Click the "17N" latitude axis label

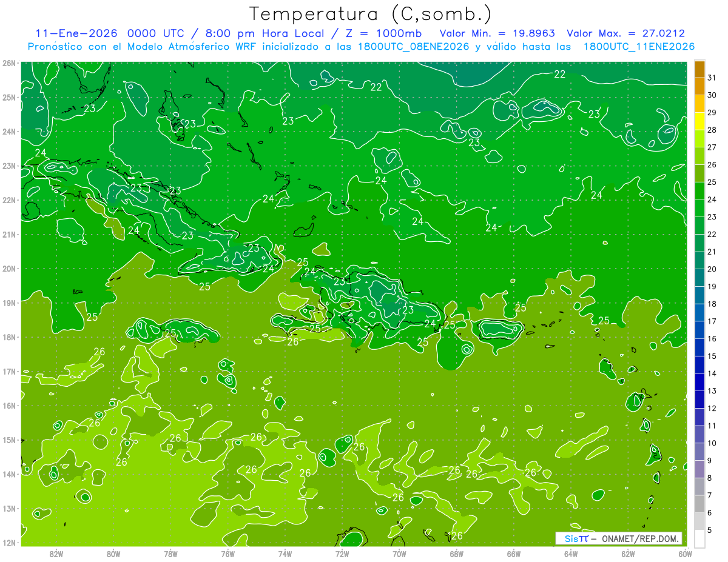(x=9, y=371)
